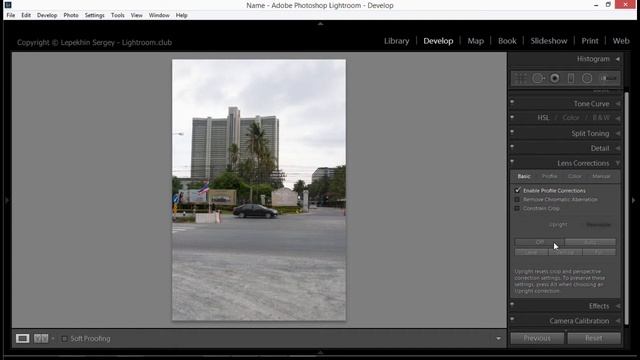This screenshot has width=640, height=360.
Task: Select the Red Eye Correction tool
Action: coord(555,78)
